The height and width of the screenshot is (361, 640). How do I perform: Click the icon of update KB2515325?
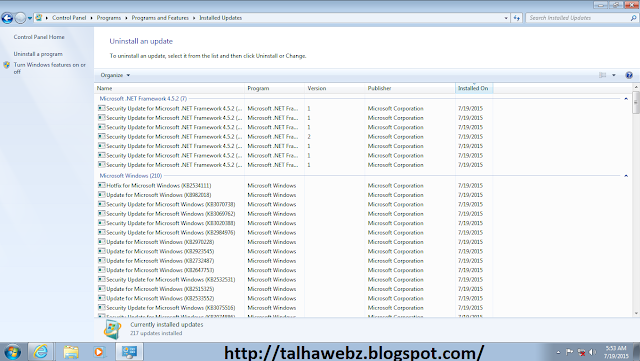[x=102, y=289]
